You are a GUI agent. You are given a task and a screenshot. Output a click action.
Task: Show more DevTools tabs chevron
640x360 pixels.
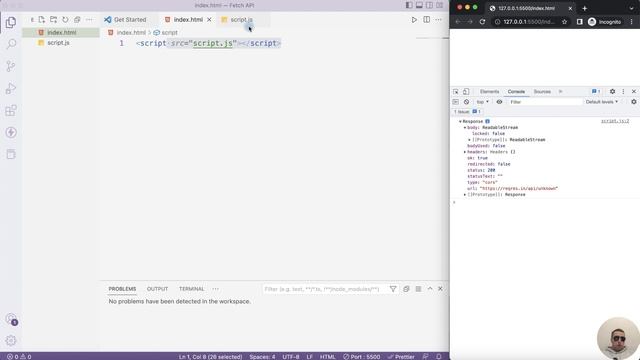(560, 91)
